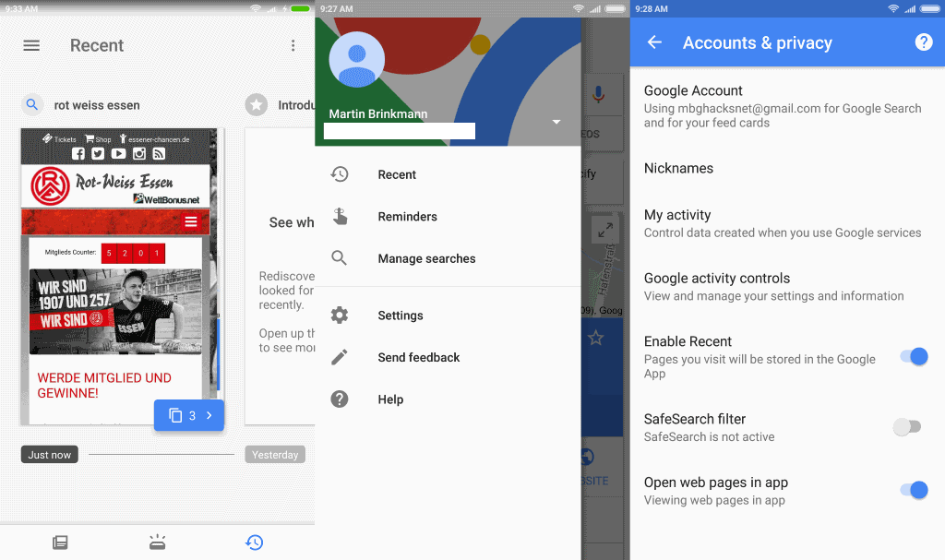The width and height of the screenshot is (945, 560).
Task: Select Recent in the navigation drawer
Action: click(x=448, y=174)
